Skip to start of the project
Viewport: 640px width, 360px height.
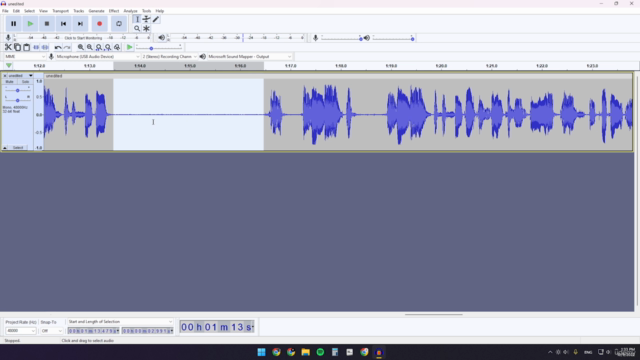click(64, 24)
